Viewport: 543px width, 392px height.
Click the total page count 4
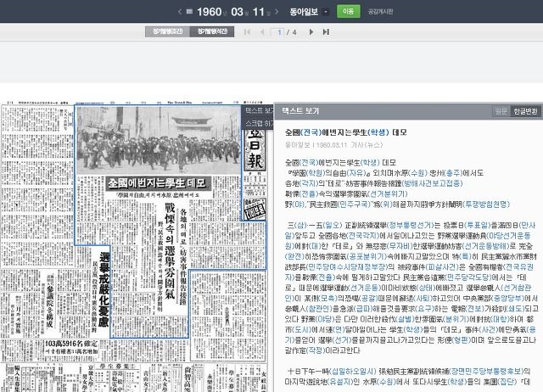(x=294, y=32)
